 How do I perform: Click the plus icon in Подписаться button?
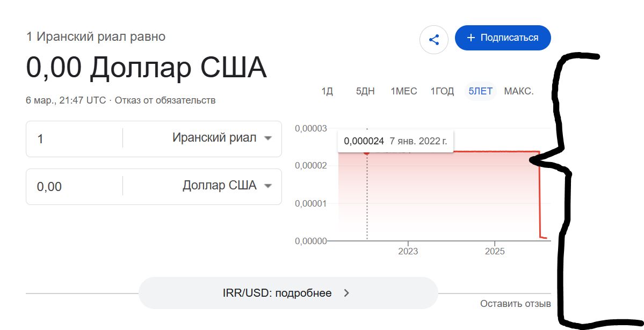click(471, 38)
